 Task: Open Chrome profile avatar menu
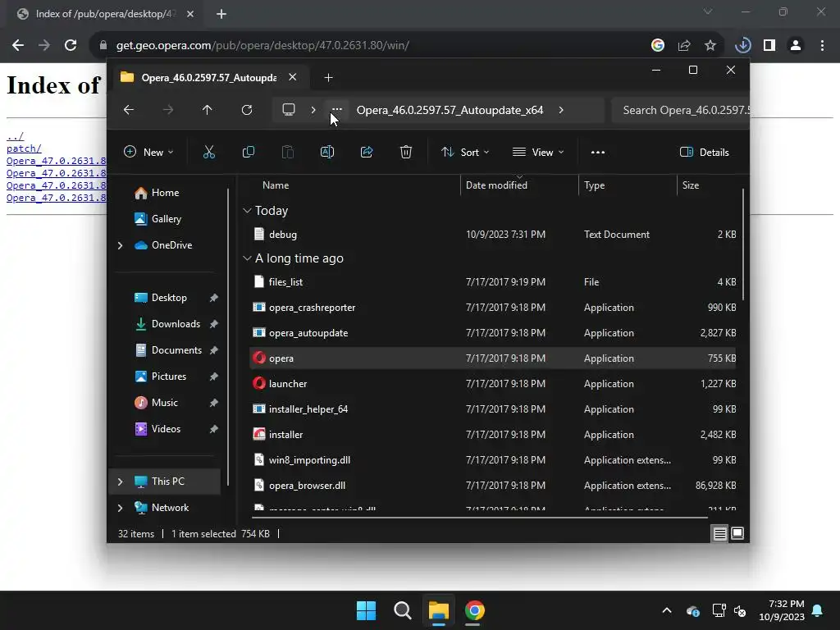(x=796, y=45)
